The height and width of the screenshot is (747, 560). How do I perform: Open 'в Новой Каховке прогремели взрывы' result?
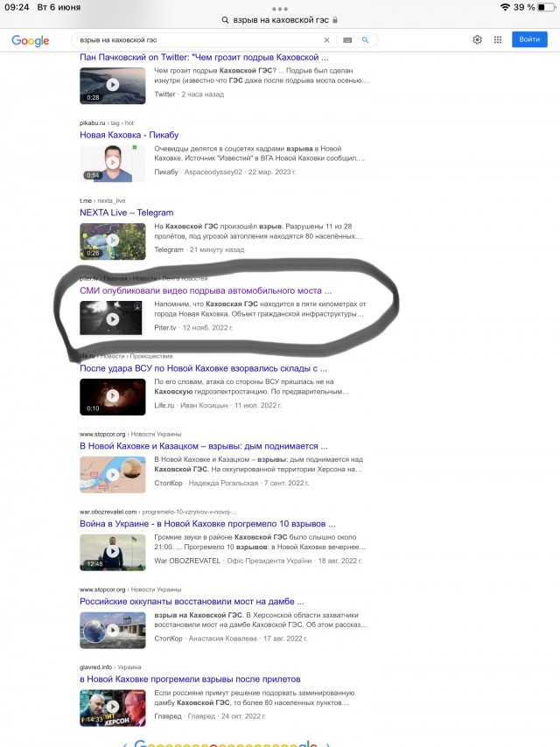190,679
